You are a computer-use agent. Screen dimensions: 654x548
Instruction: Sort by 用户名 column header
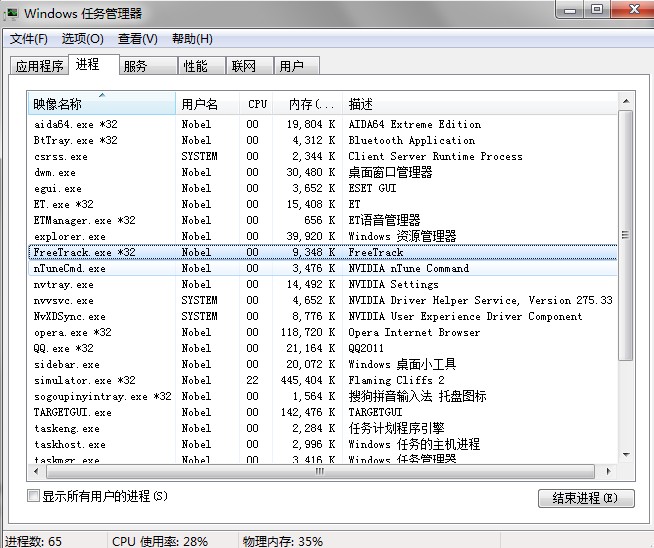click(x=208, y=103)
